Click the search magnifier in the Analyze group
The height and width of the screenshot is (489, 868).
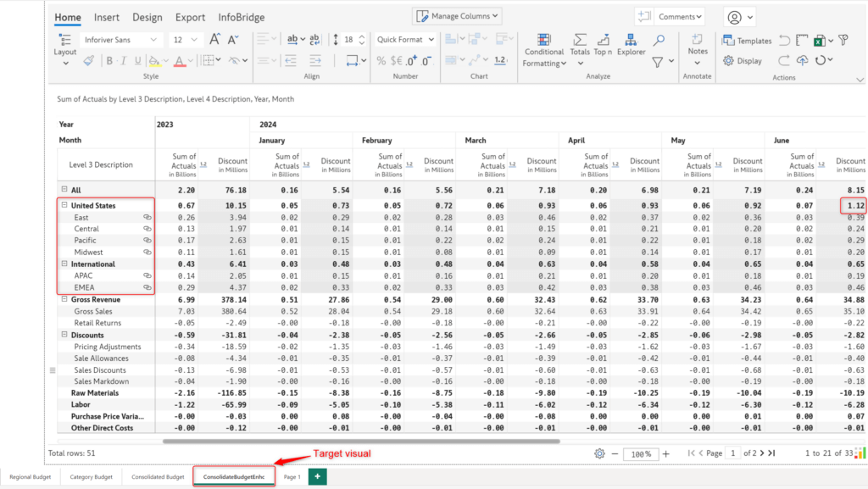coord(659,39)
